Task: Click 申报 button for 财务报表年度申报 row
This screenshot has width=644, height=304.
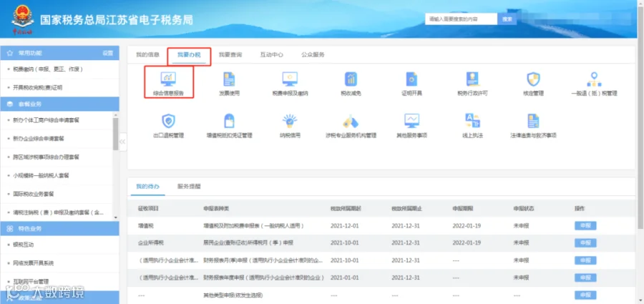Action: (585, 278)
